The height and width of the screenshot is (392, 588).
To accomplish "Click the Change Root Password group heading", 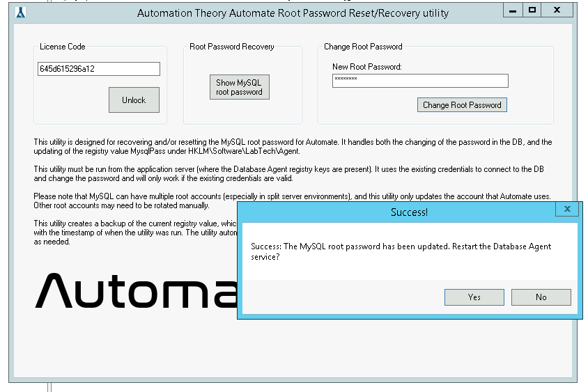I will [x=363, y=47].
